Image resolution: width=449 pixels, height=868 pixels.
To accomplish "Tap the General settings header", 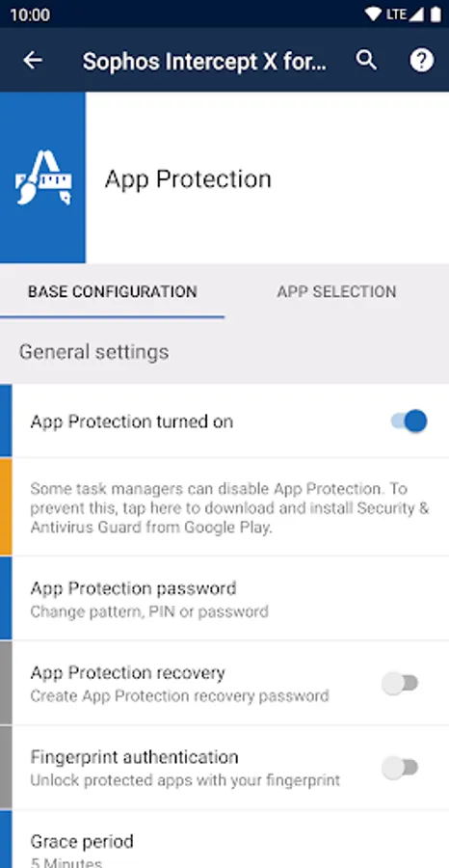I will pos(94,352).
